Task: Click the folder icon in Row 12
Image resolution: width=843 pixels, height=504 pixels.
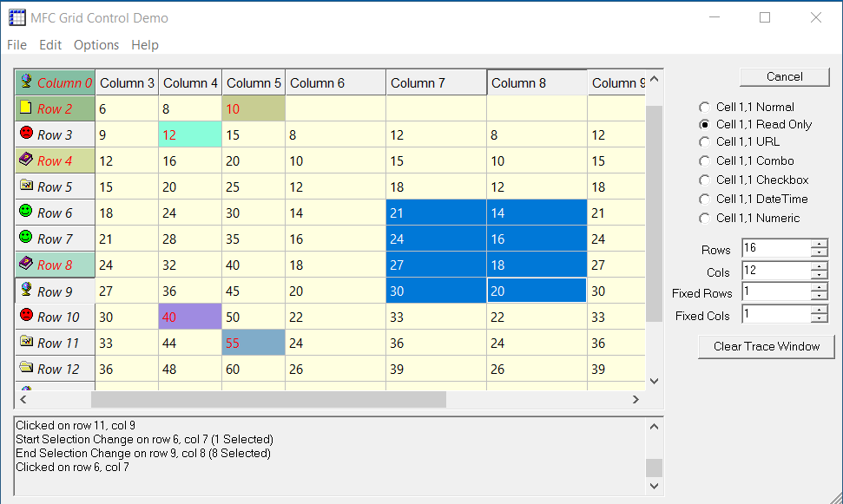Action: [26, 366]
